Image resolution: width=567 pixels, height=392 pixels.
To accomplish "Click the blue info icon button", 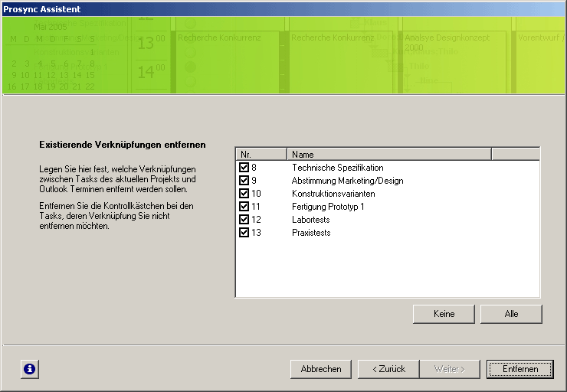I will pos(29,369).
